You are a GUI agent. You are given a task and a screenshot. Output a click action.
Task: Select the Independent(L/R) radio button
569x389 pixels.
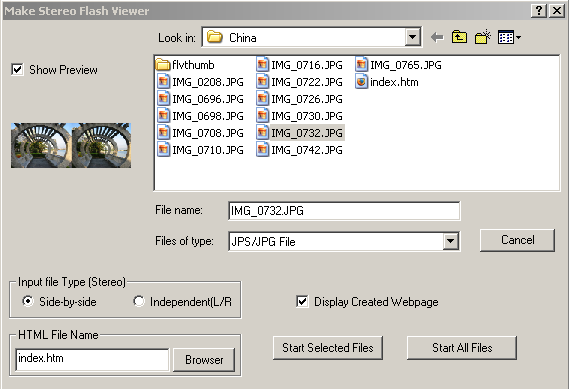138,301
